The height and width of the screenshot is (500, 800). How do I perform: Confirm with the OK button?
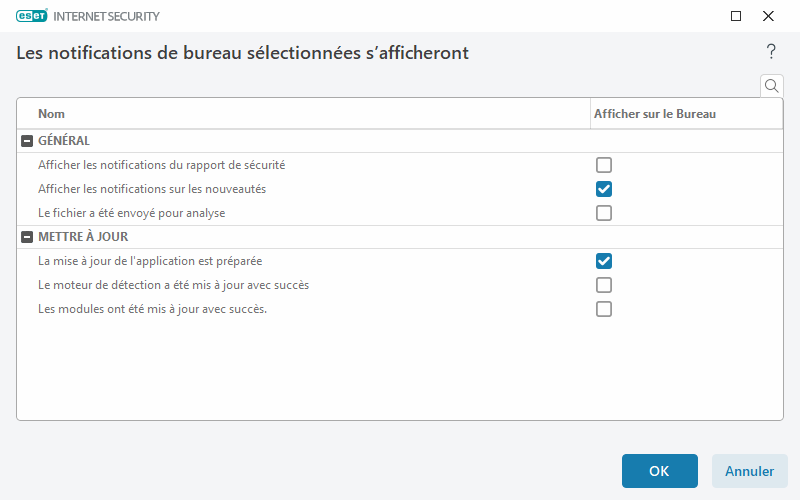(659, 471)
